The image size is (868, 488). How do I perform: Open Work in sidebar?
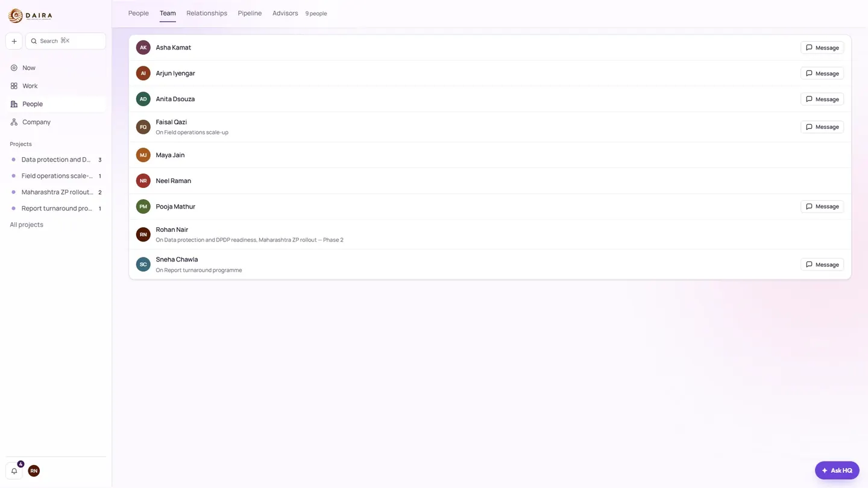55,86
